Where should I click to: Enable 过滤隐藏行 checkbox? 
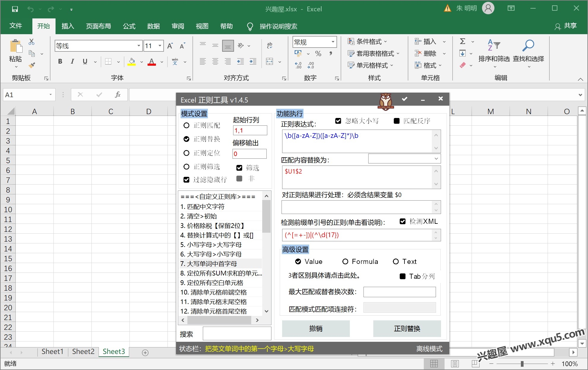[186, 179]
